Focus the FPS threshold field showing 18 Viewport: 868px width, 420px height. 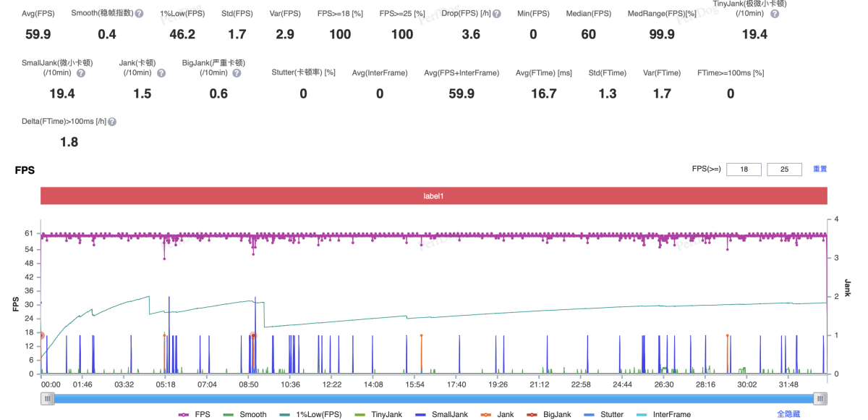[744, 169]
